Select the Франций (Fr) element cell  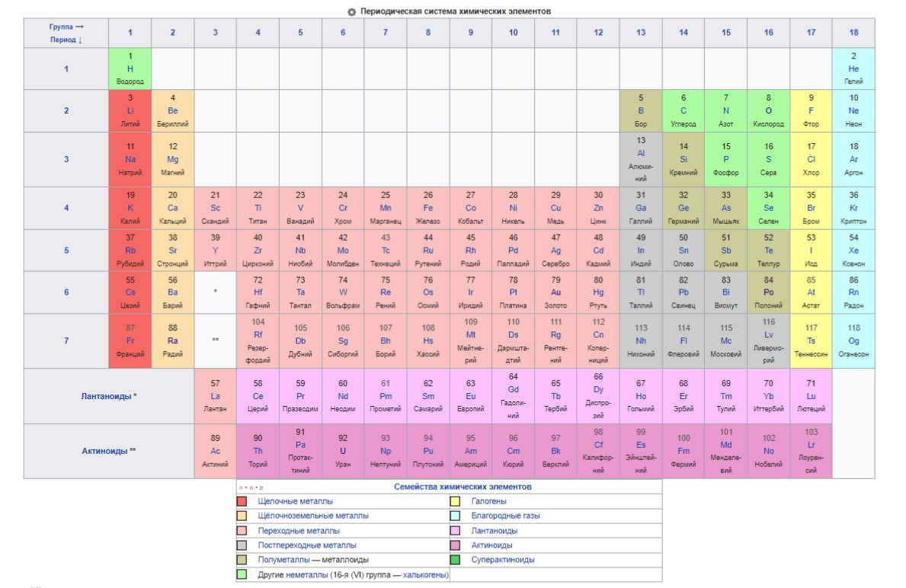click(x=130, y=340)
